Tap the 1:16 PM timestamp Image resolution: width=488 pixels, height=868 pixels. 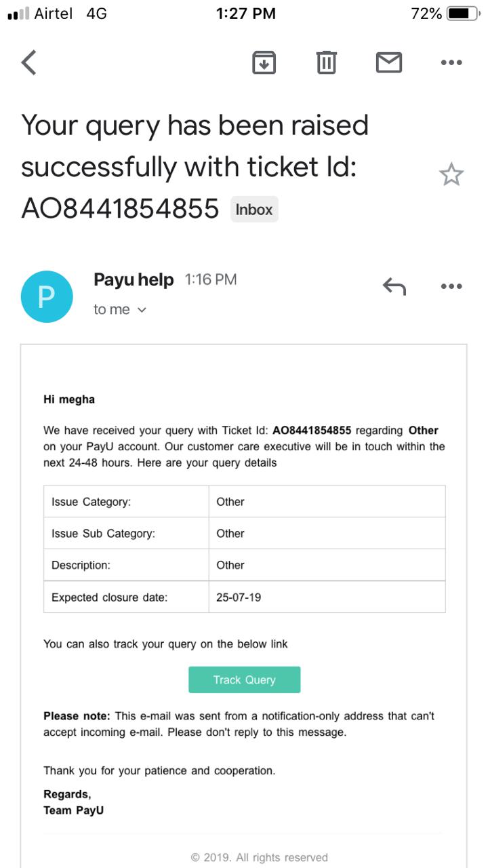tap(211, 279)
